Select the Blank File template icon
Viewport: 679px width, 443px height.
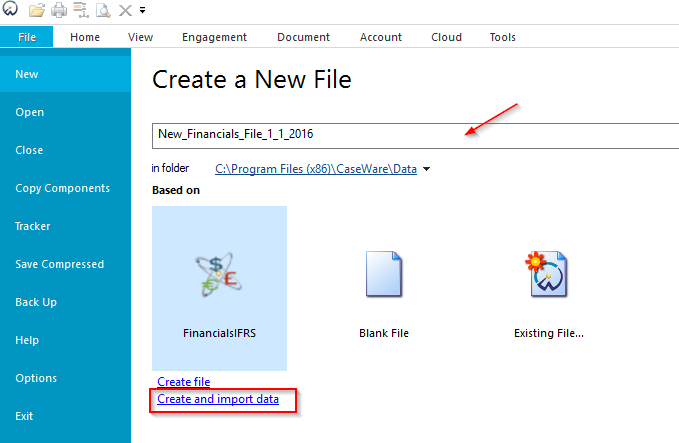[x=384, y=274]
